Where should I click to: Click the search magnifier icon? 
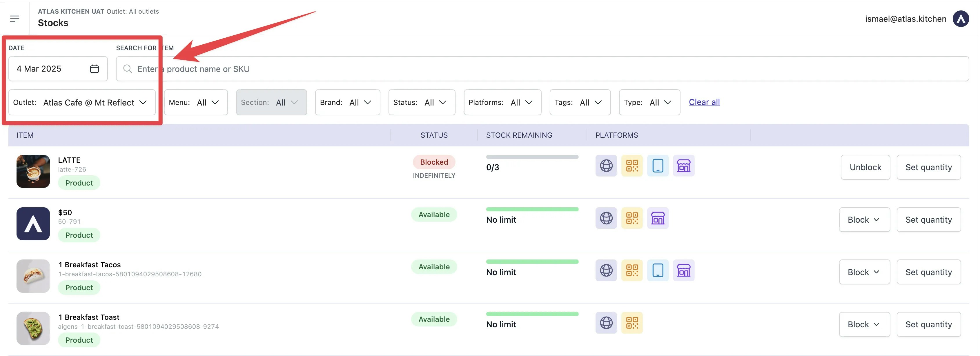point(128,69)
